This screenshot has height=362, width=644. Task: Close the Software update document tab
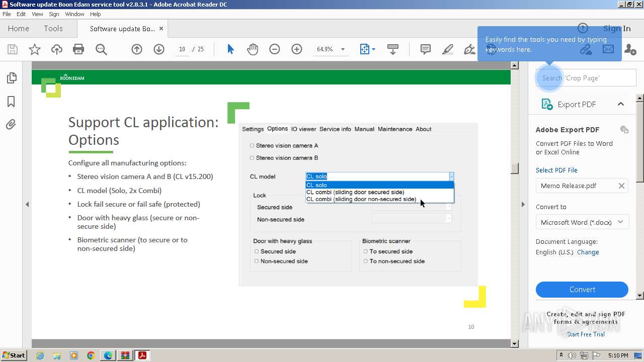161,29
